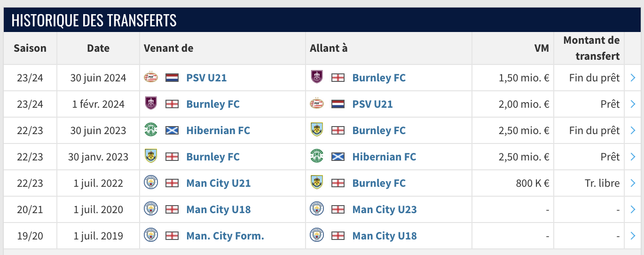Image resolution: width=644 pixels, height=255 pixels.
Task: Open chevron for the Tr. libre transfer
Action: pos(633,183)
